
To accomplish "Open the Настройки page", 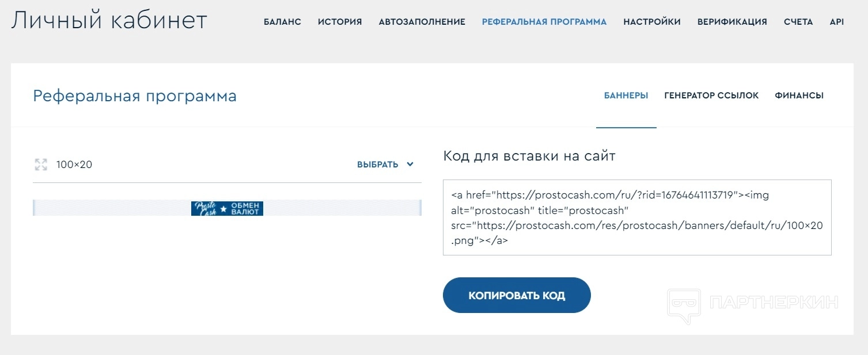I will pos(651,22).
